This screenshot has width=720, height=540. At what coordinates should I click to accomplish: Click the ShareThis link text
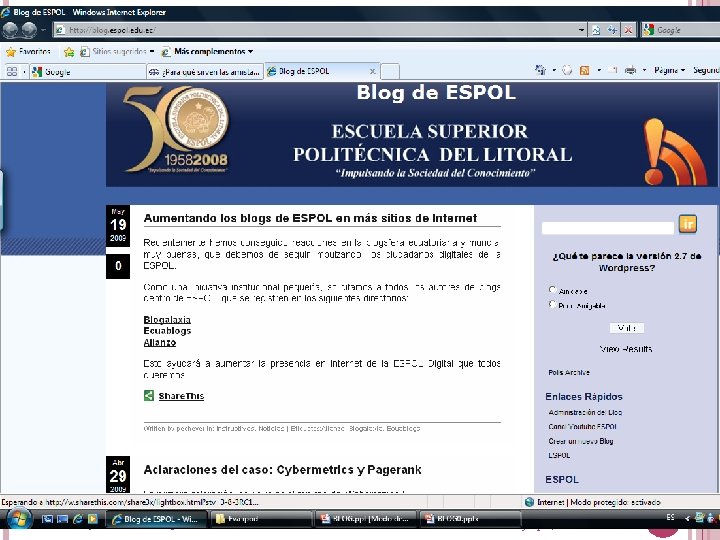click(181, 396)
